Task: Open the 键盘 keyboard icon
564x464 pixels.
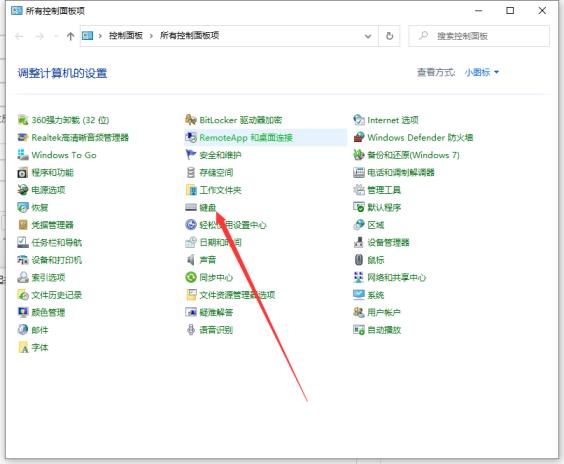Action: (x=191, y=208)
